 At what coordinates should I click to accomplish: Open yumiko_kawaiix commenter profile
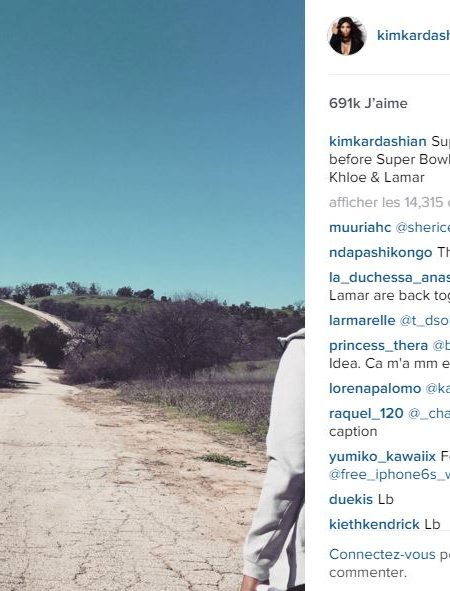tap(382, 456)
